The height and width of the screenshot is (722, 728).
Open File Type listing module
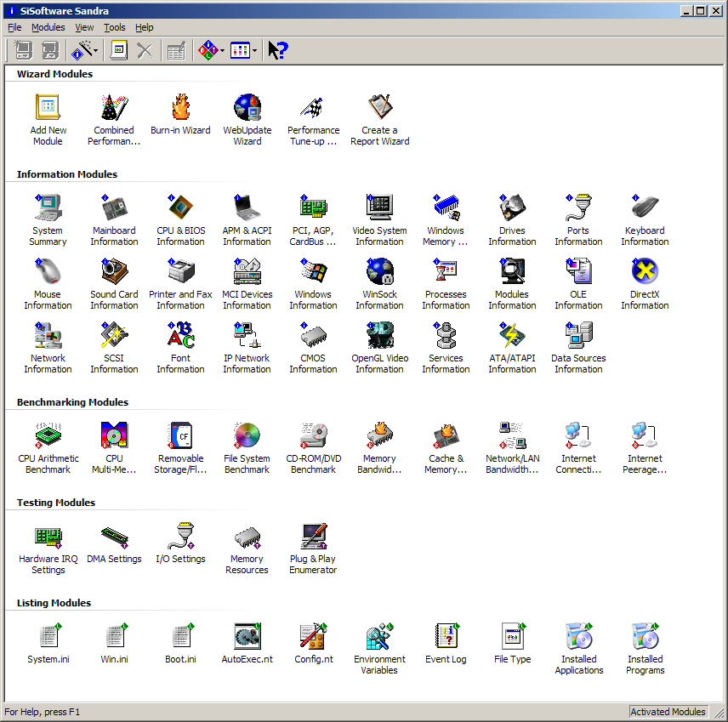(x=512, y=643)
